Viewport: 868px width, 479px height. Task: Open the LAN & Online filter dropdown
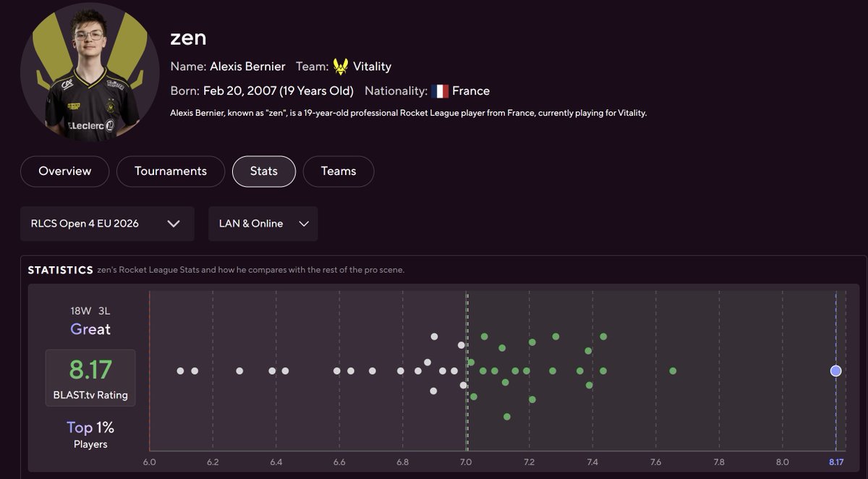click(x=263, y=224)
